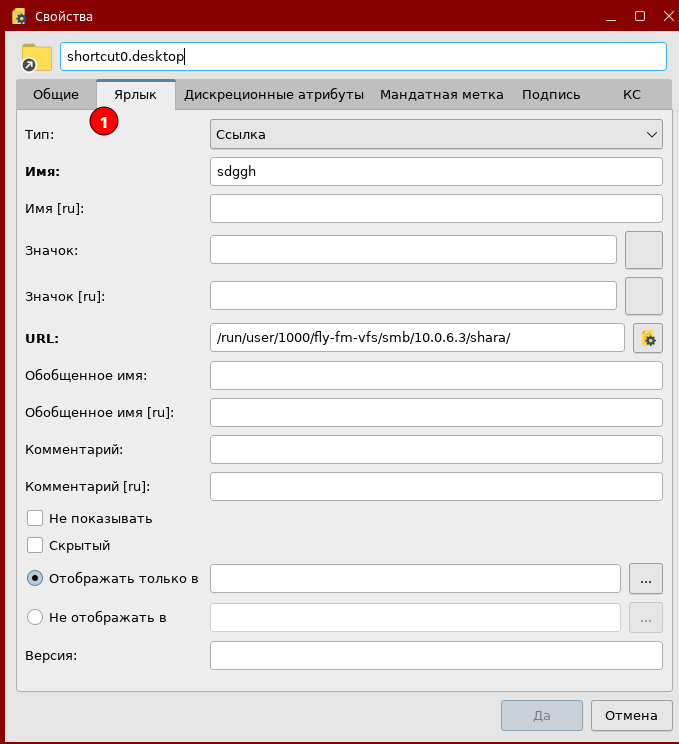Image resolution: width=679 pixels, height=744 pixels.
Task: Toggle the Скрытый checkbox
Action: (x=35, y=545)
